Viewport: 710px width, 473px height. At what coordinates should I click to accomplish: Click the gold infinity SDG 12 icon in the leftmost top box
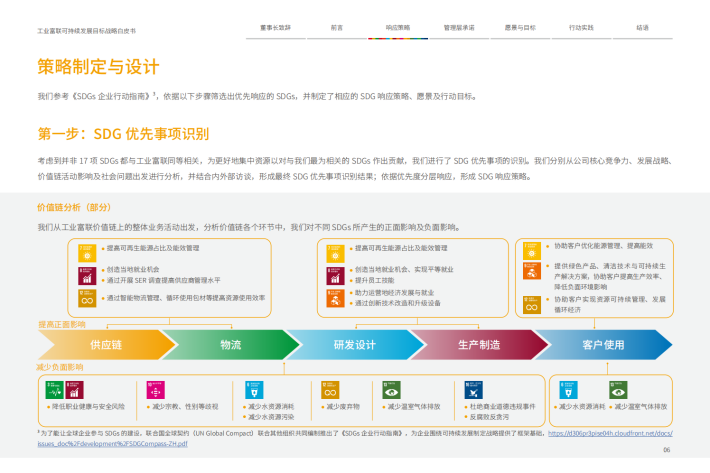(86, 298)
